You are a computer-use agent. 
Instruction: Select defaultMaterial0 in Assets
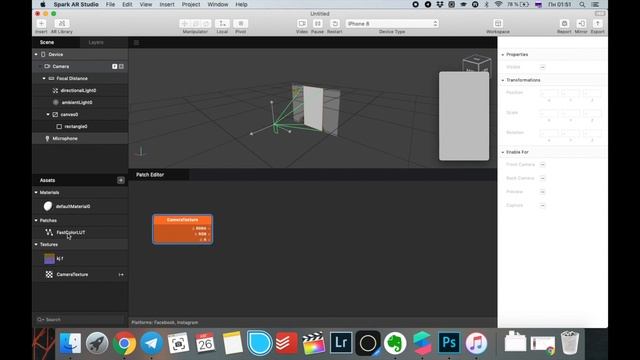[x=73, y=207]
